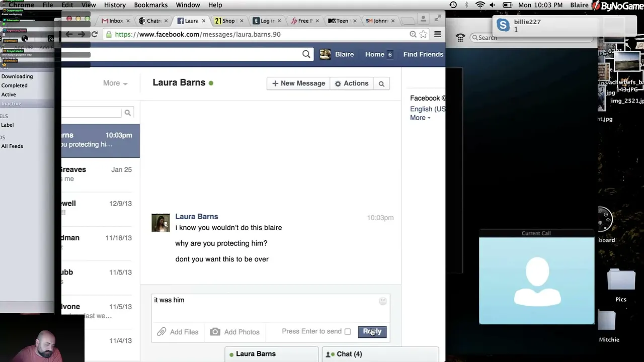Click the Skype Current Call video panel

(537, 281)
